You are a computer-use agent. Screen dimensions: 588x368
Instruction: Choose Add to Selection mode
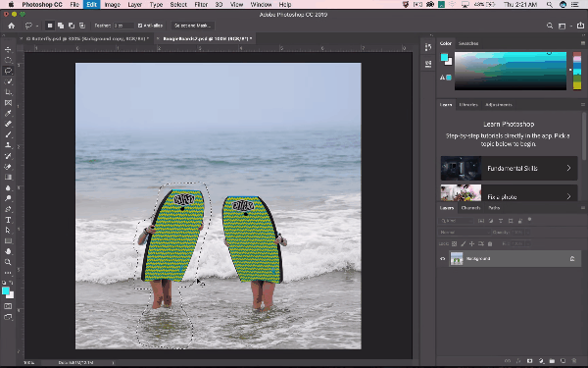(61, 26)
